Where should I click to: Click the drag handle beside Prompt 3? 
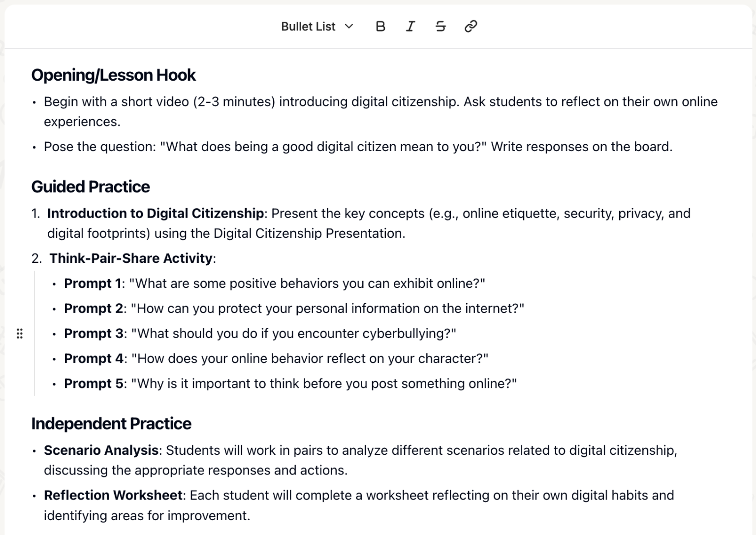click(20, 334)
